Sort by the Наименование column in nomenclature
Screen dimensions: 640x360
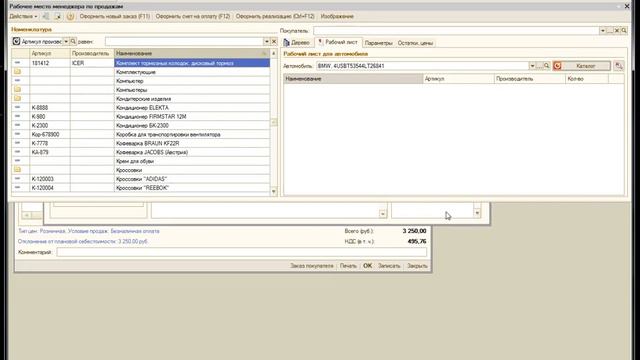(x=192, y=53)
